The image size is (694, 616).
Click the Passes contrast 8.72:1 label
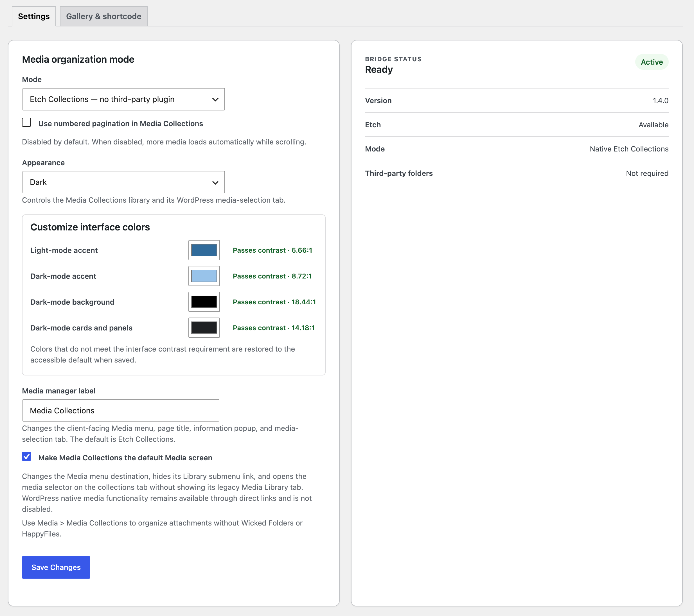pos(272,276)
